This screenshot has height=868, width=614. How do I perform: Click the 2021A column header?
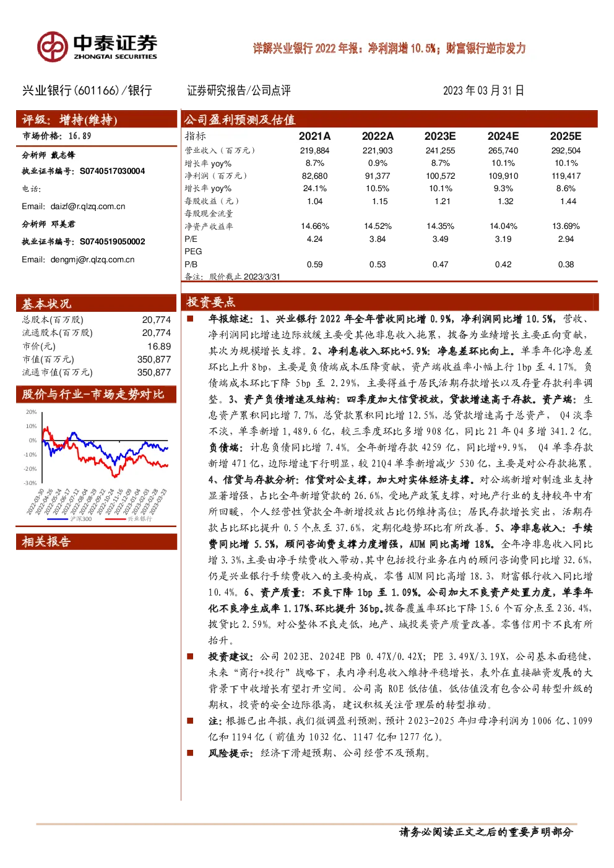(x=314, y=136)
